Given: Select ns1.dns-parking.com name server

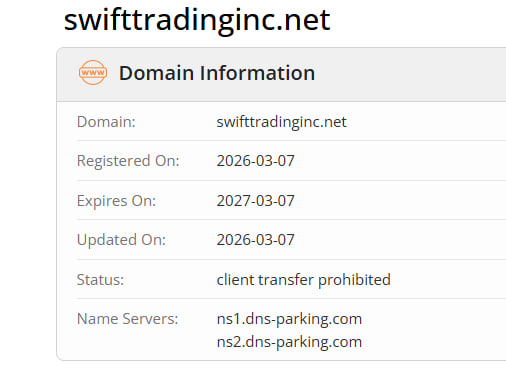Looking at the screenshot, I should click(x=289, y=319).
